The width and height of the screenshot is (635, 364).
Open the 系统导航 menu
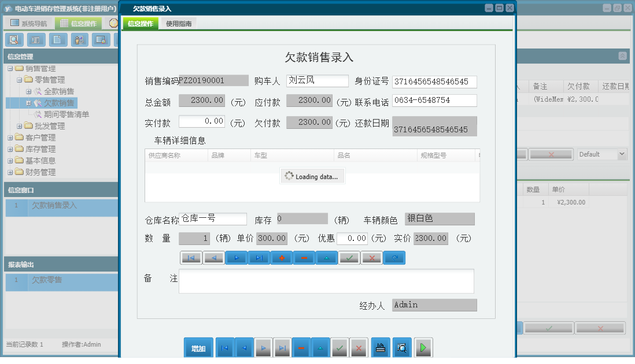(27, 23)
